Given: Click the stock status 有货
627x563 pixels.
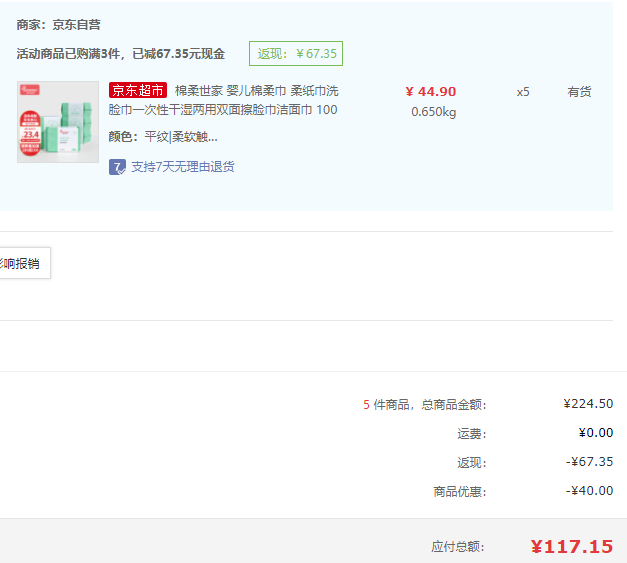Looking at the screenshot, I should pos(579,92).
